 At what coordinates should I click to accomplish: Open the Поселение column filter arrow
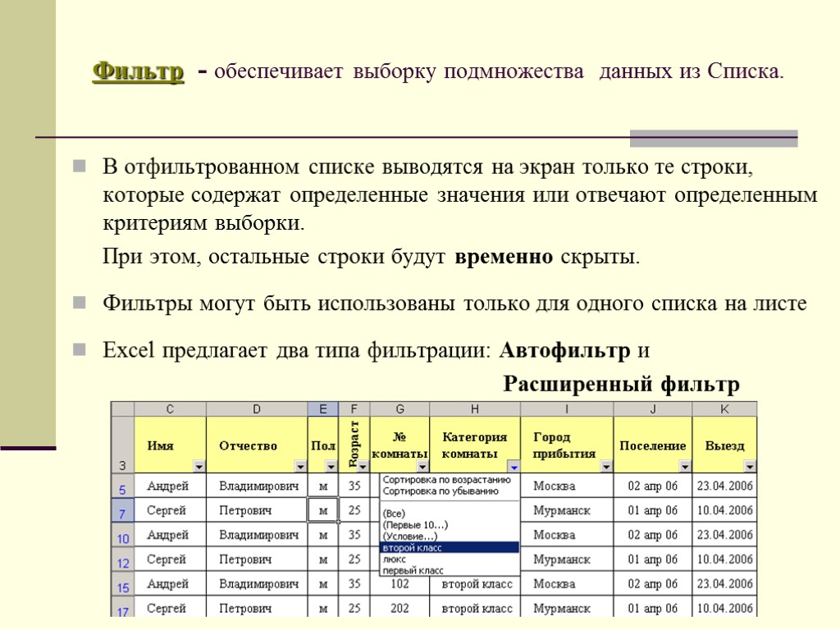(685, 466)
